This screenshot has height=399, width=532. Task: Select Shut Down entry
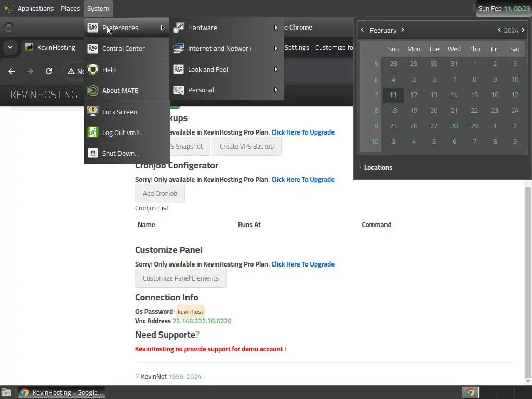tap(127, 153)
